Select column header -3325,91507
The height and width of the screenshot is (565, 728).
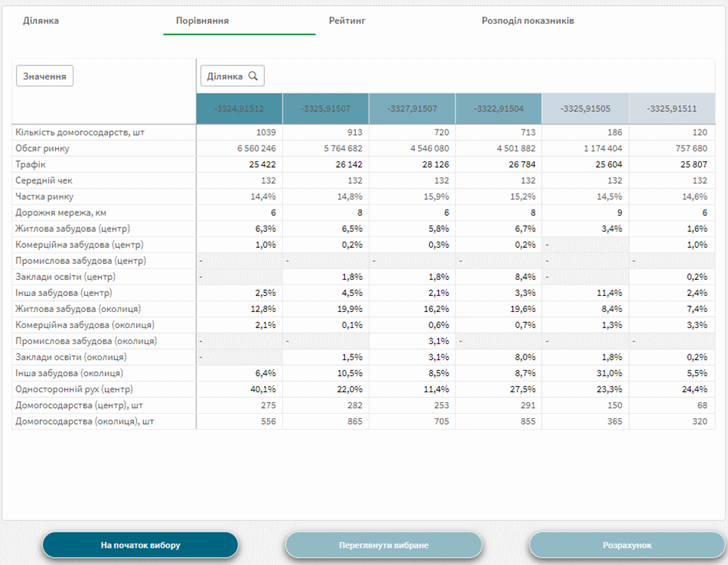click(325, 109)
